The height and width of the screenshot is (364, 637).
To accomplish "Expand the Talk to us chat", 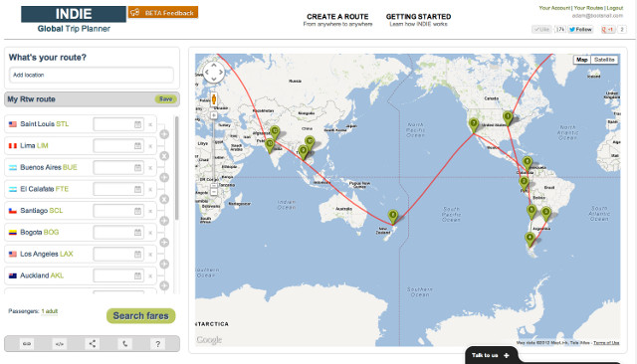I will pos(491,355).
